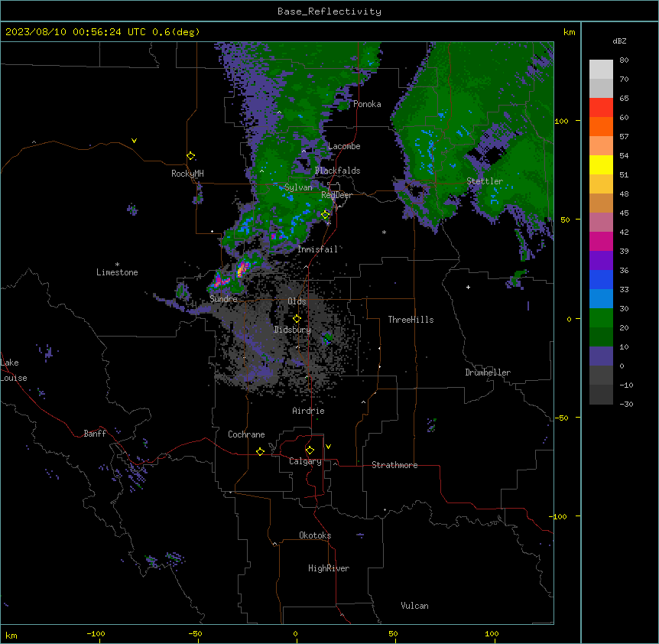Click the Calgary city label
This screenshot has width=659, height=644.
coord(305,461)
